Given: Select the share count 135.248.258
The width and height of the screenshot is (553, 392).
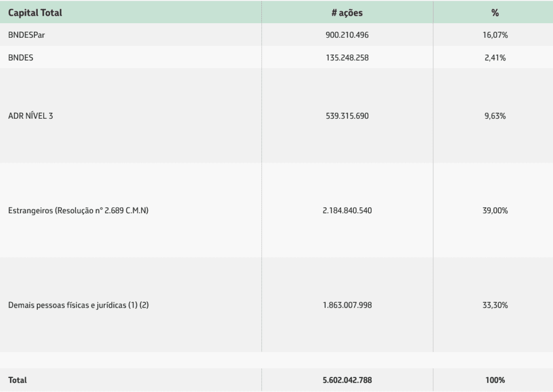Looking at the screenshot, I should tap(347, 57).
